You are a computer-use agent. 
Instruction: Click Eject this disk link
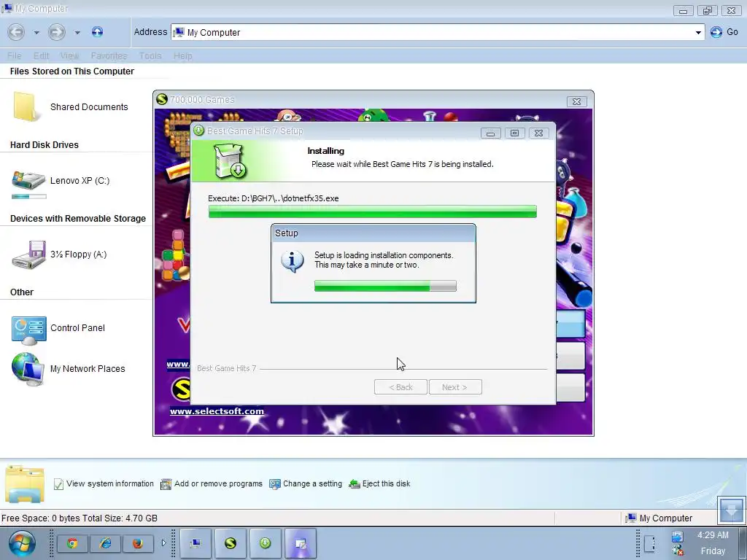coord(379,484)
